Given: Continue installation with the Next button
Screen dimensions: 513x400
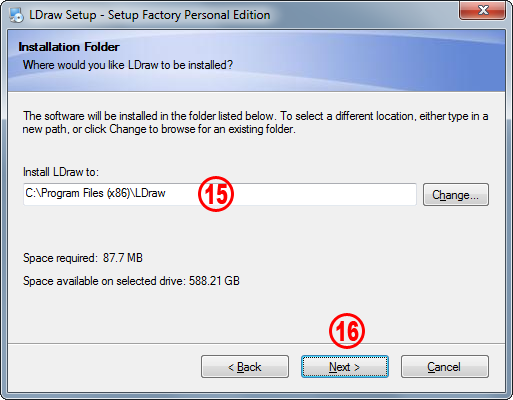Looking at the screenshot, I should click(x=345, y=366).
